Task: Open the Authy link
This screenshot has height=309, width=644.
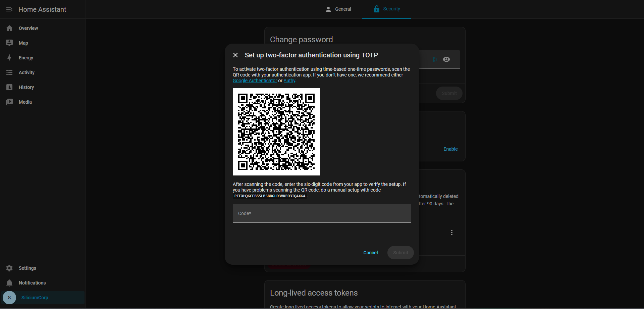Action: pyautogui.click(x=289, y=81)
